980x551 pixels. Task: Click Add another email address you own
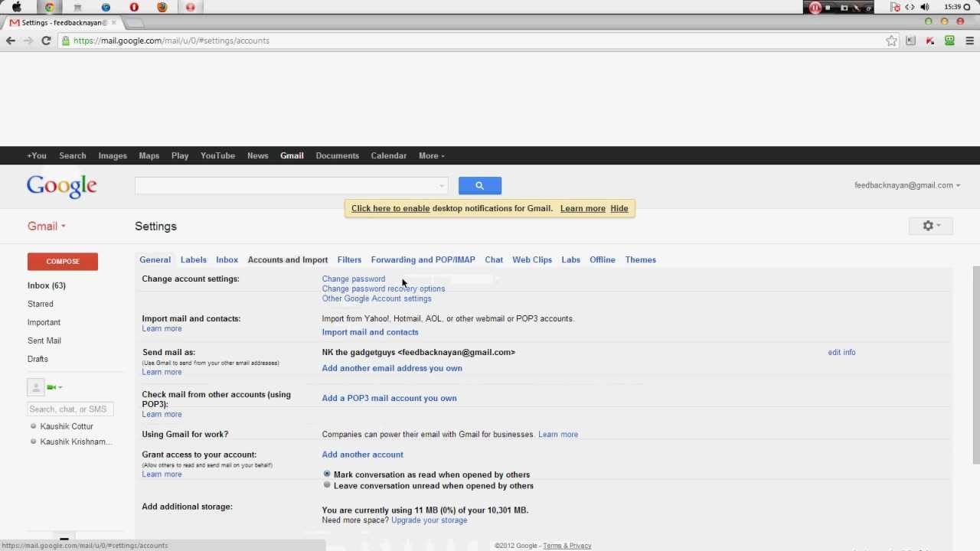coord(392,368)
